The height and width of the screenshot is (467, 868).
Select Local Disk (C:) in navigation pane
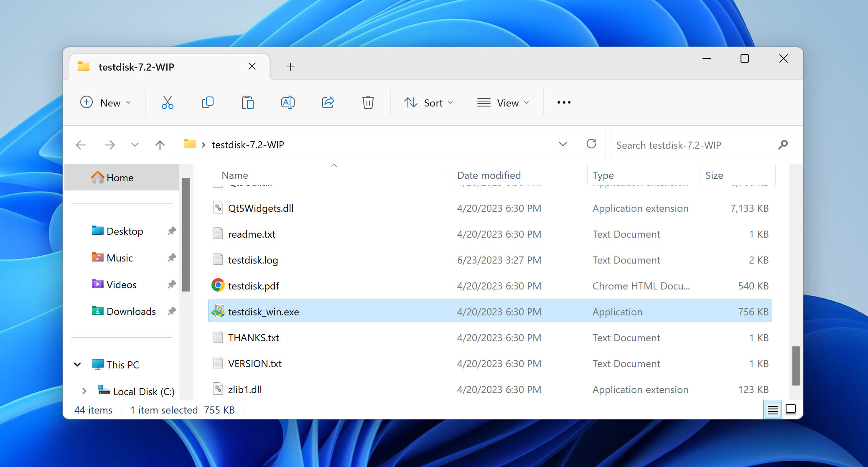click(x=143, y=391)
